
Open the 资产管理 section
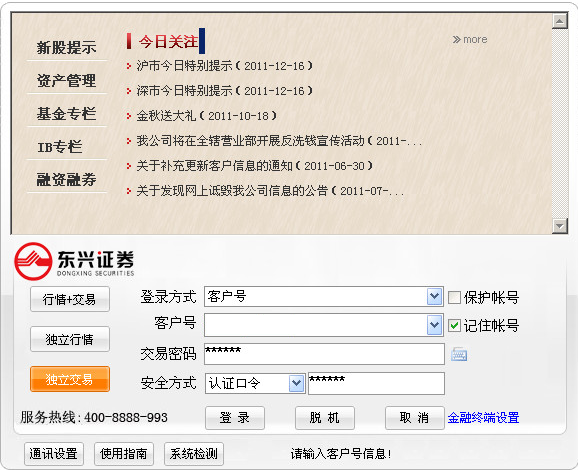(66, 81)
